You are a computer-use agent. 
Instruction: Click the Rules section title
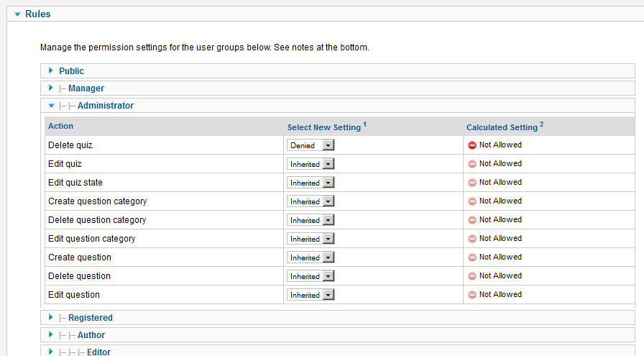point(38,14)
